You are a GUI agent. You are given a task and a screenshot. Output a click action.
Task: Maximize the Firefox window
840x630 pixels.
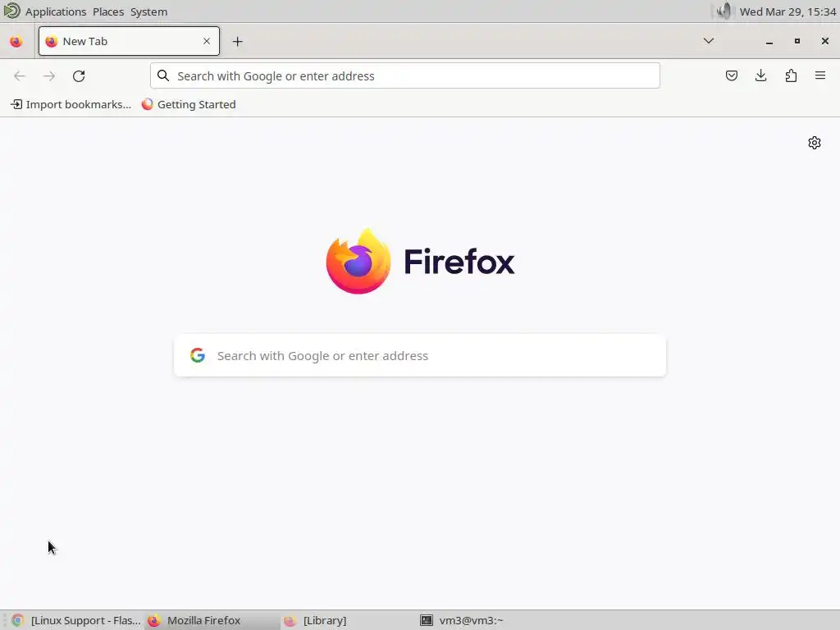click(x=797, y=41)
